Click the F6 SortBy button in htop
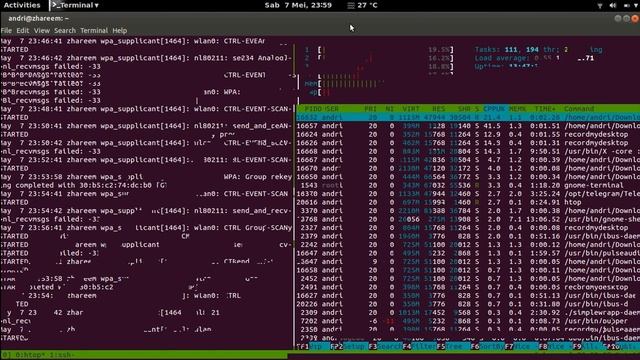Viewport: 640px width, 360px height. tap(487, 347)
